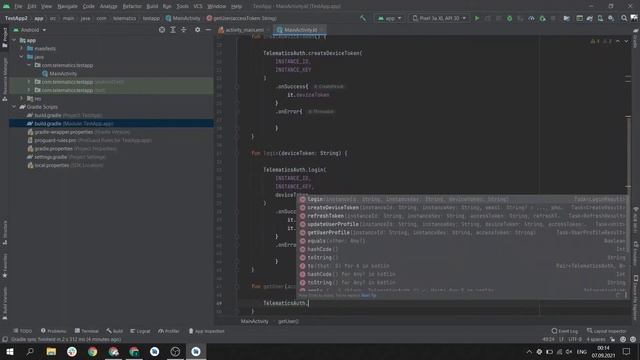This screenshot has width=640, height=360.
Task: Open the Logcat tool window
Action: [140, 331]
